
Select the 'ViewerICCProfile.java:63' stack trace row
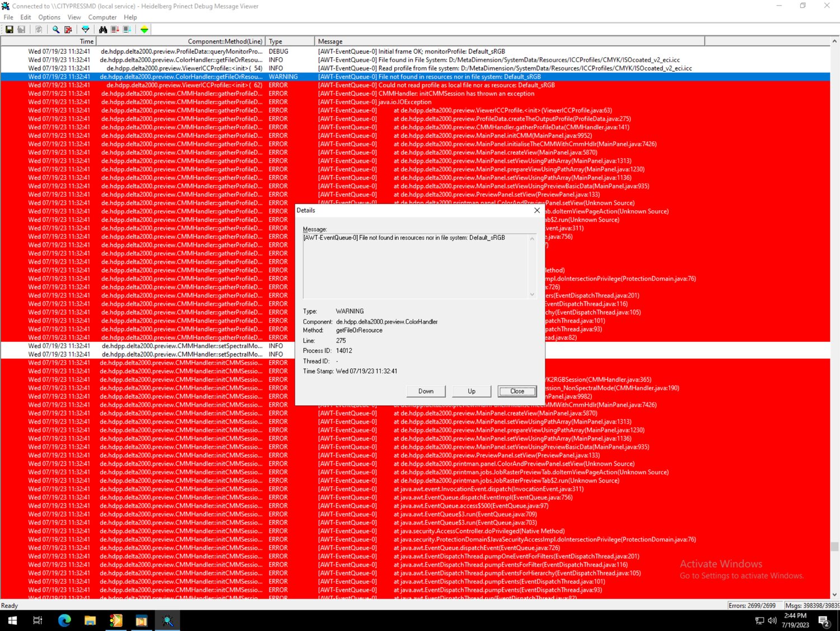click(x=416, y=110)
